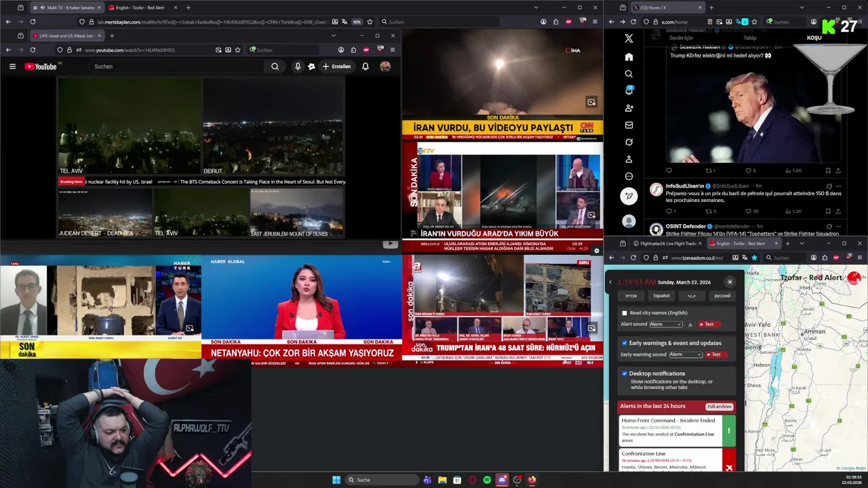This screenshot has width=868, height=488.
Task: Click the YouTube logo home link
Action: coord(42,66)
